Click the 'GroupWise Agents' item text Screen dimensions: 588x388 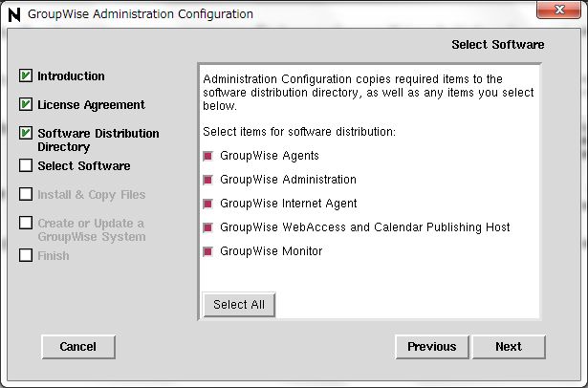tap(270, 156)
